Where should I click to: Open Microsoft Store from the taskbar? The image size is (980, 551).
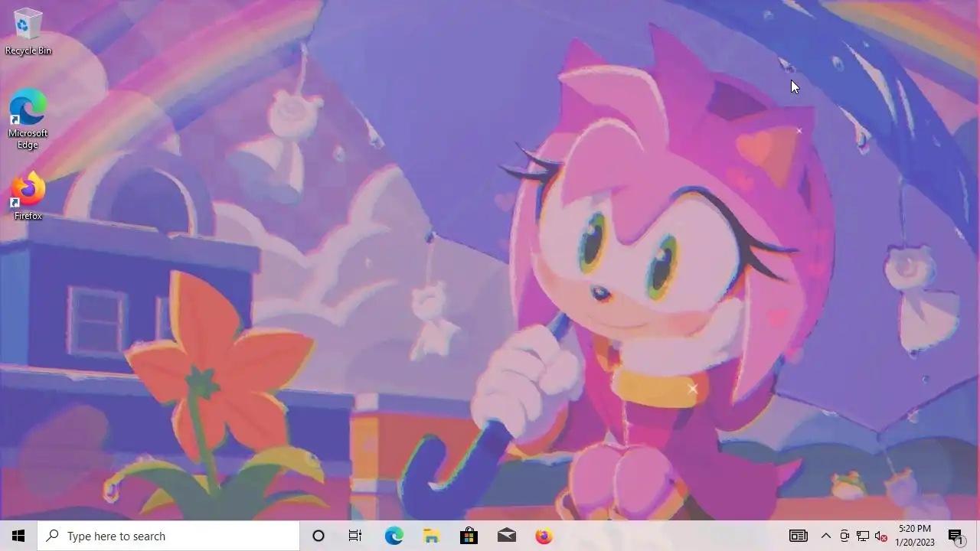[x=469, y=536]
